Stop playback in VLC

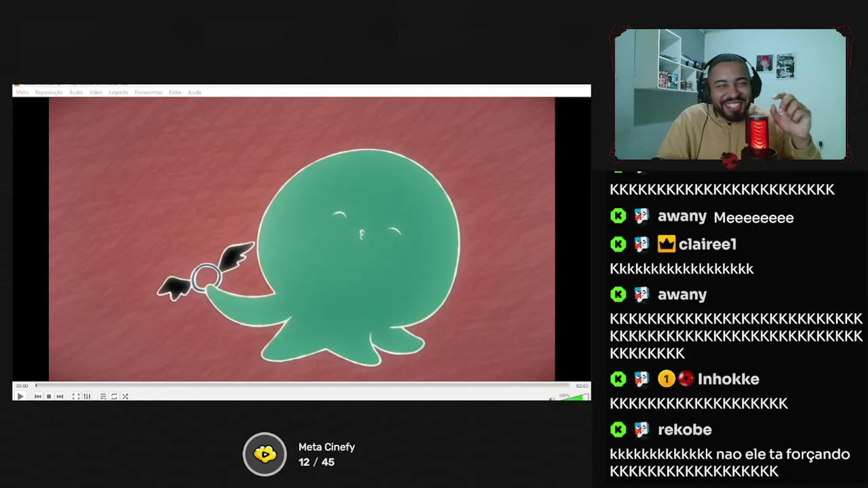coord(49,396)
